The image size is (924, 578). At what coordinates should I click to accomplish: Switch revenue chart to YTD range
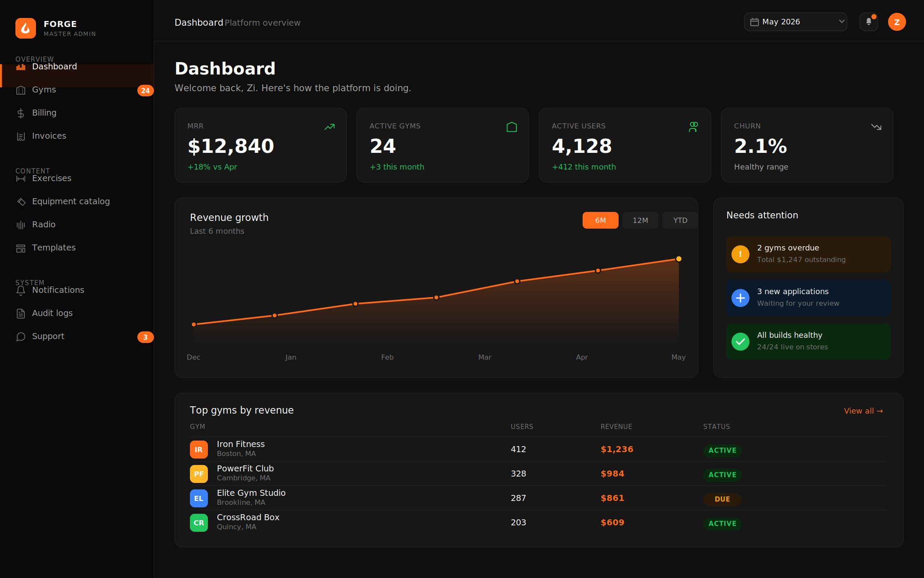[680, 220]
